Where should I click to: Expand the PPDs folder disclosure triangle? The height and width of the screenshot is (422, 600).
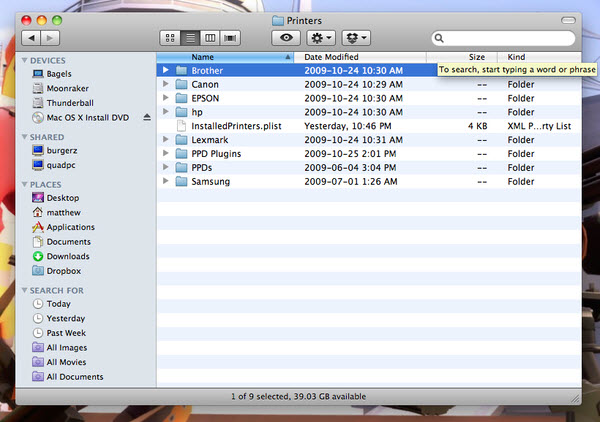[x=166, y=167]
